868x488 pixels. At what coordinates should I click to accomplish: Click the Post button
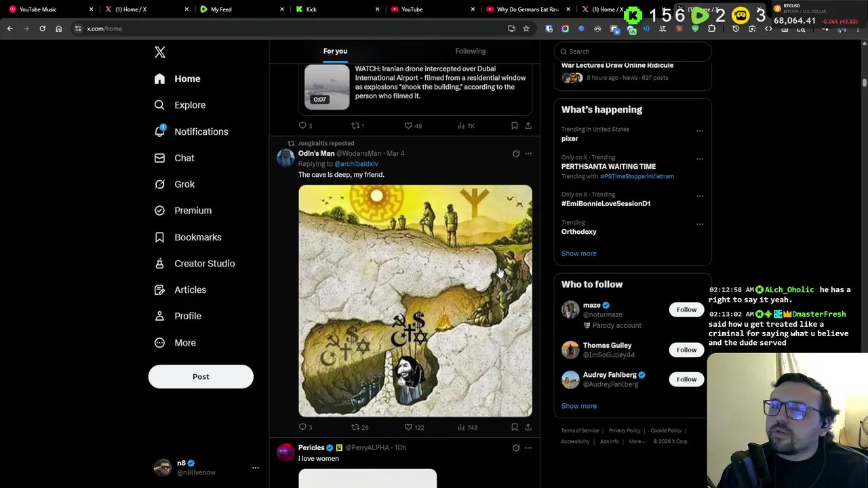(x=201, y=377)
